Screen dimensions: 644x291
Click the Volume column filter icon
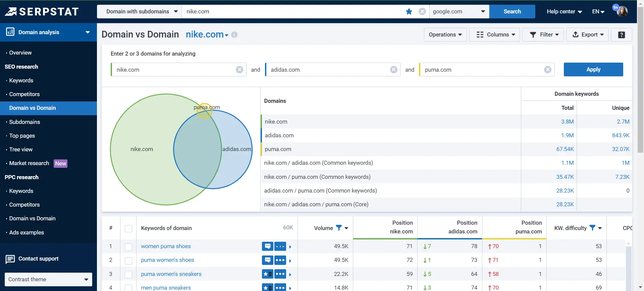tap(339, 228)
